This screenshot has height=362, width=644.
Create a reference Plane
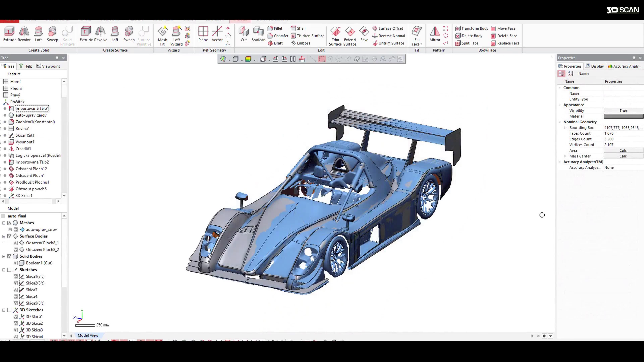tap(203, 34)
